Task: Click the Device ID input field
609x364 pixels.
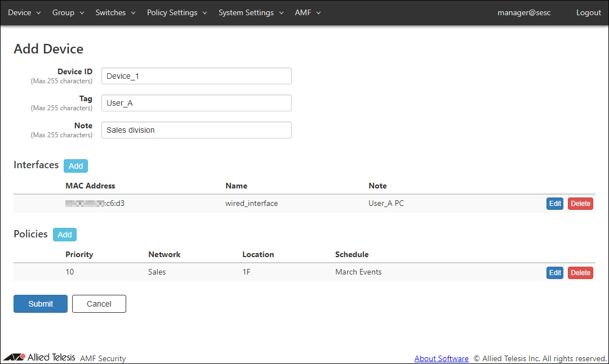Action: point(196,76)
